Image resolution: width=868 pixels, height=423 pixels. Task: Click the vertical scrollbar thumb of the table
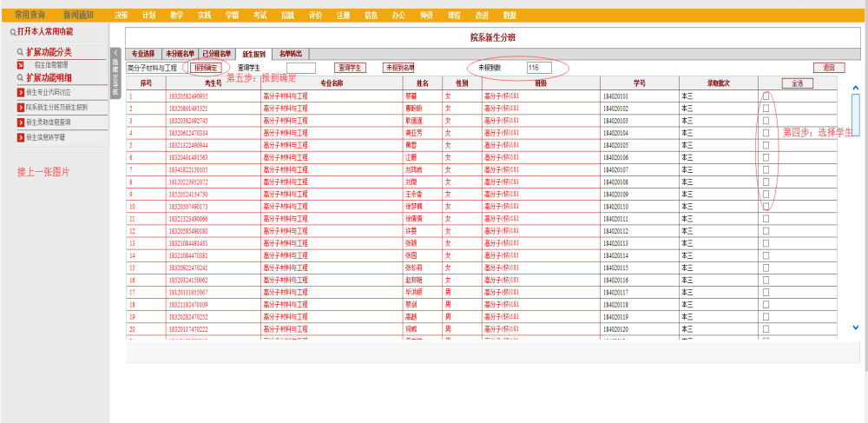pos(856,110)
